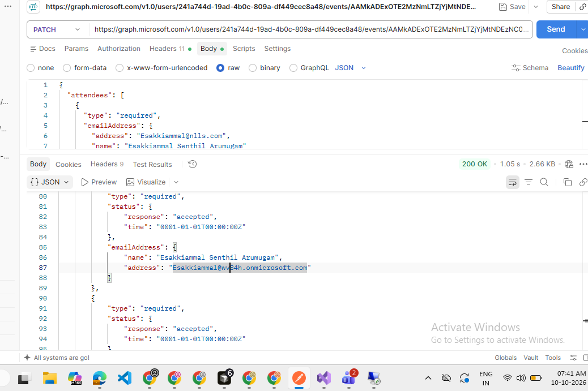Open the response history icon
This screenshot has width=588, height=391.
click(193, 164)
